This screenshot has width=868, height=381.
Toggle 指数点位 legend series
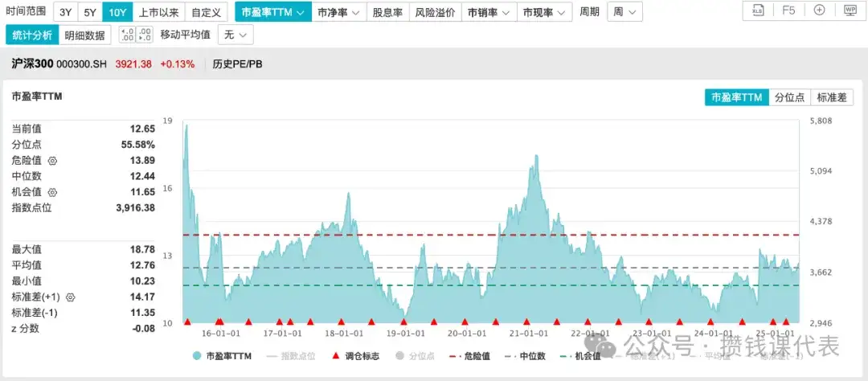(291, 356)
